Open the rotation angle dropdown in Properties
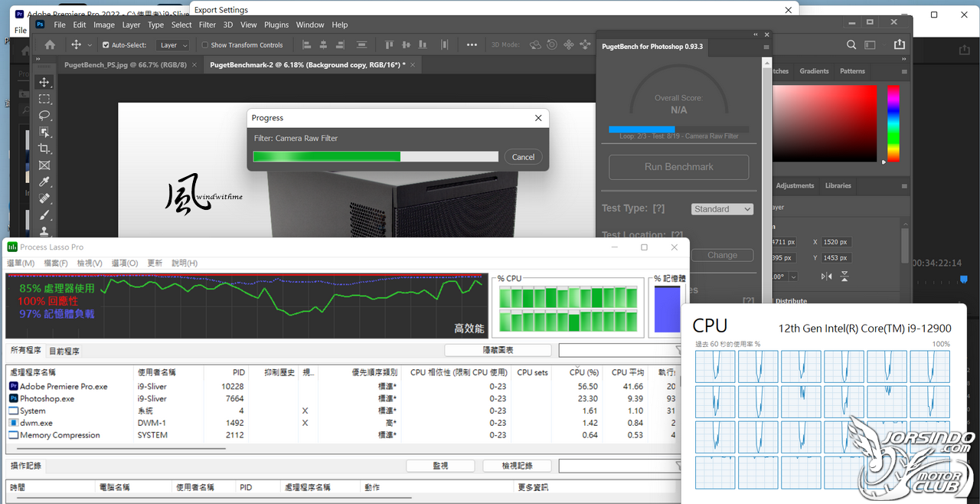The image size is (980, 504). click(x=793, y=277)
